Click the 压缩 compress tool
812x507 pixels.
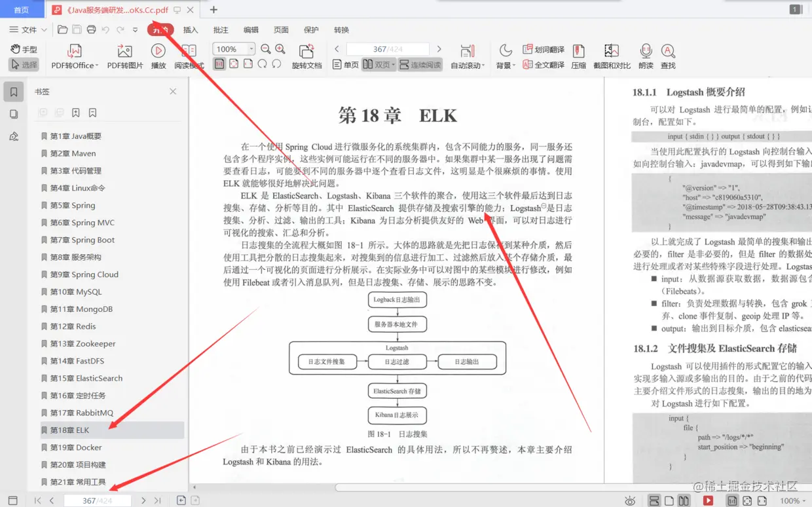tap(579, 57)
